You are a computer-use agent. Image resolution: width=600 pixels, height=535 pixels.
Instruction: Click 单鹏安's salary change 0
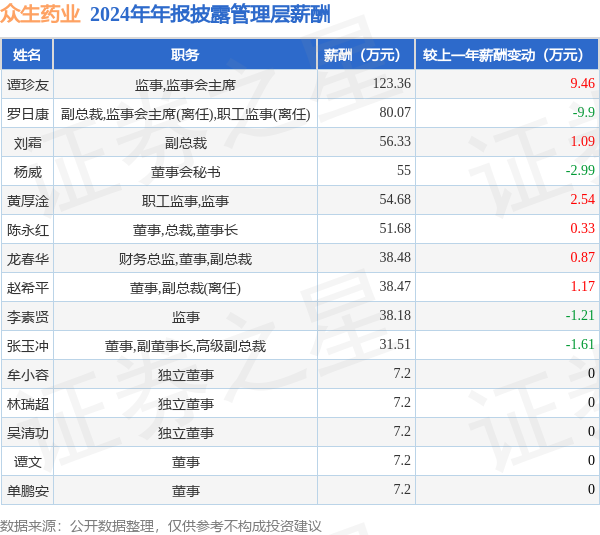(x=592, y=489)
